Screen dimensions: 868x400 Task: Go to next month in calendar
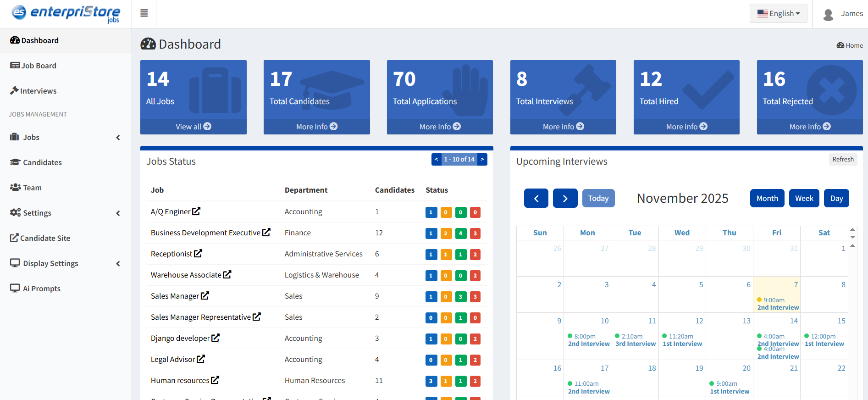(x=565, y=198)
